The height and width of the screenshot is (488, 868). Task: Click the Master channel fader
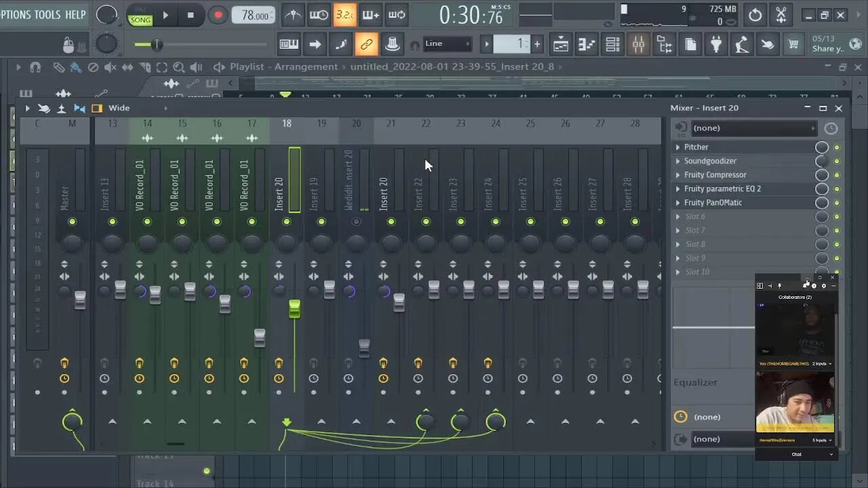(80, 300)
